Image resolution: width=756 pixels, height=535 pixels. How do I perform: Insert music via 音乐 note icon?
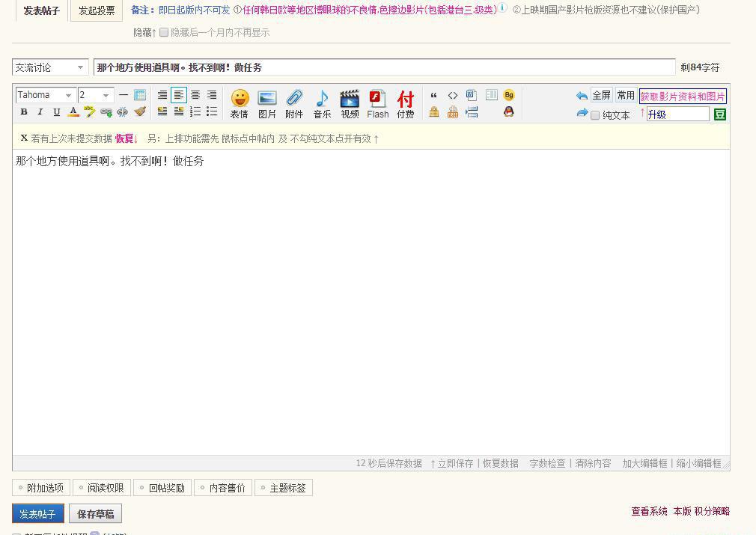coord(322,103)
